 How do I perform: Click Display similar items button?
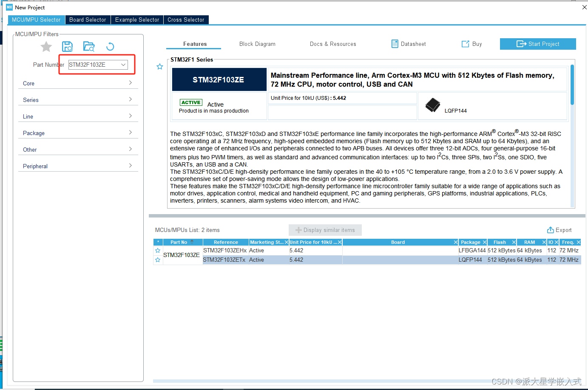tap(325, 230)
